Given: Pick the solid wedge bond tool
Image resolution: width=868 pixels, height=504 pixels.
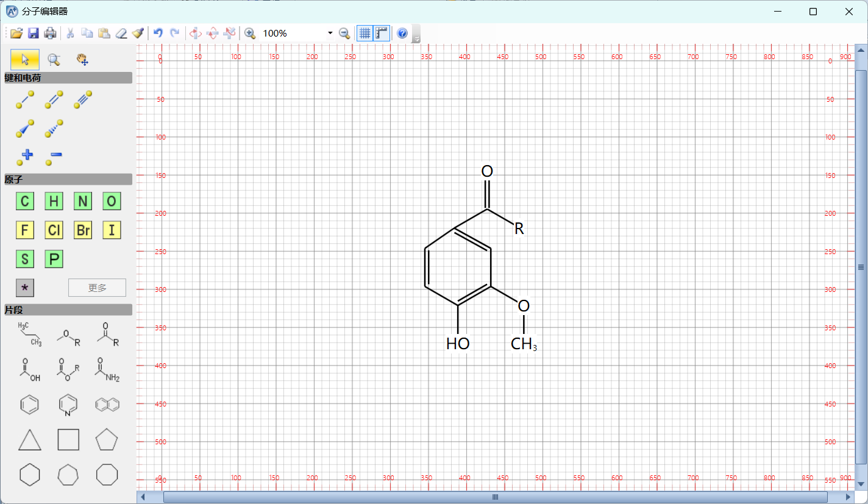Looking at the screenshot, I should tap(25, 129).
